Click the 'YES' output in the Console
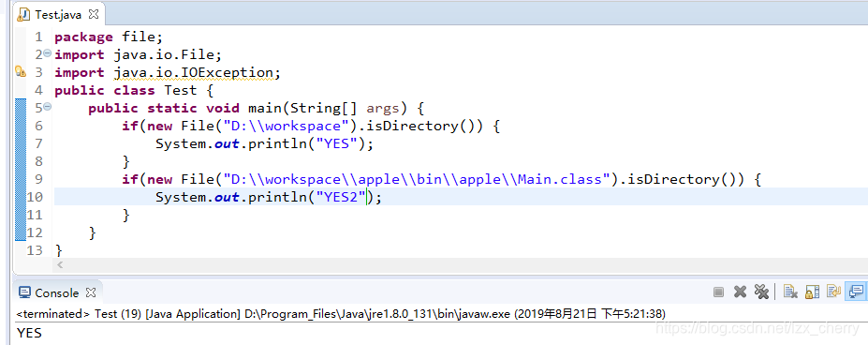 click(x=29, y=333)
